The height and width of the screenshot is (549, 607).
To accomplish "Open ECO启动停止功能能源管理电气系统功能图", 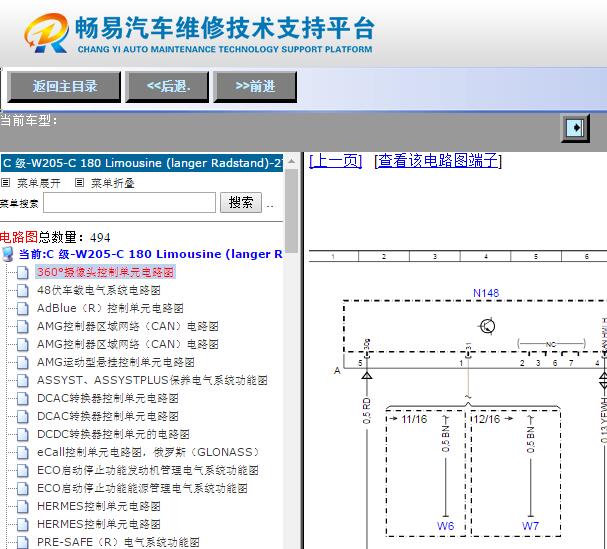I will (142, 488).
